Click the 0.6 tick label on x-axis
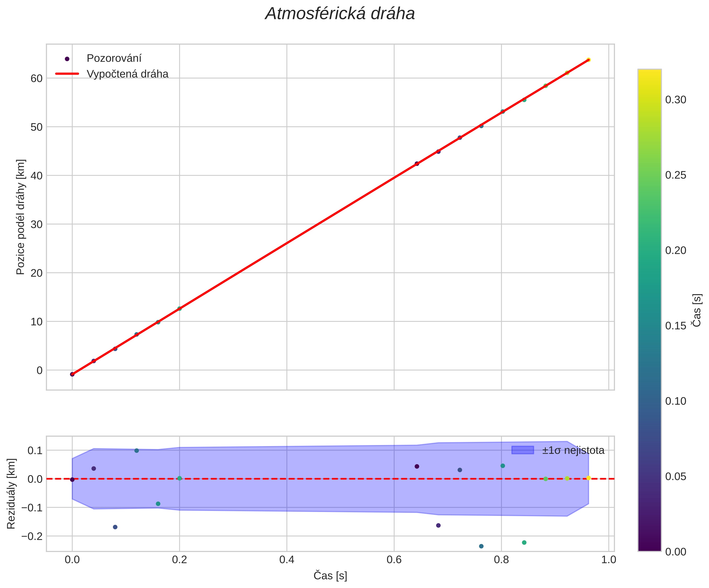The image size is (709, 588). coord(394,560)
